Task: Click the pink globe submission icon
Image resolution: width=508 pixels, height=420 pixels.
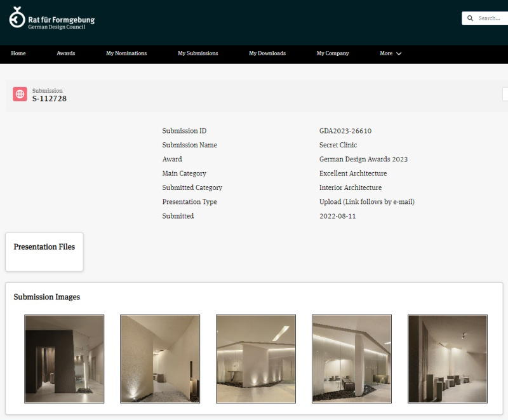Action: click(x=20, y=94)
